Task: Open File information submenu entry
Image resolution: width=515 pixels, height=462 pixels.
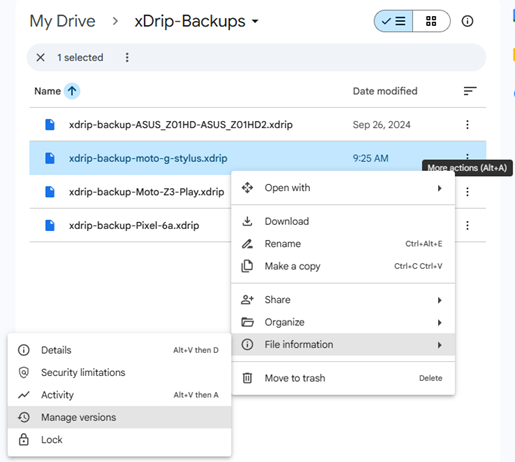Action: 343,344
